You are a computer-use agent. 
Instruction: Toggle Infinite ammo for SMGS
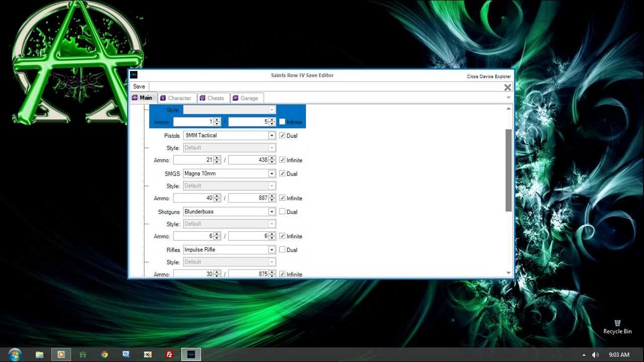pyautogui.click(x=282, y=198)
